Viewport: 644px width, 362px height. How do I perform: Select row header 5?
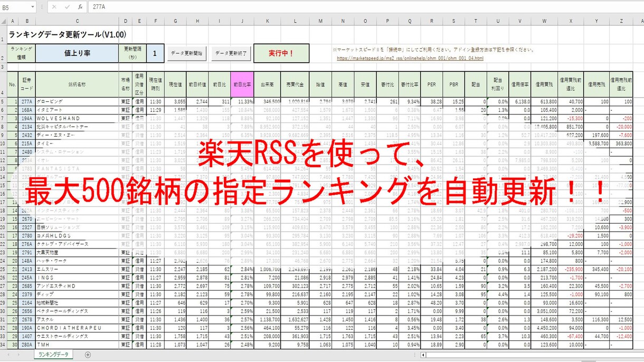(x=4, y=101)
